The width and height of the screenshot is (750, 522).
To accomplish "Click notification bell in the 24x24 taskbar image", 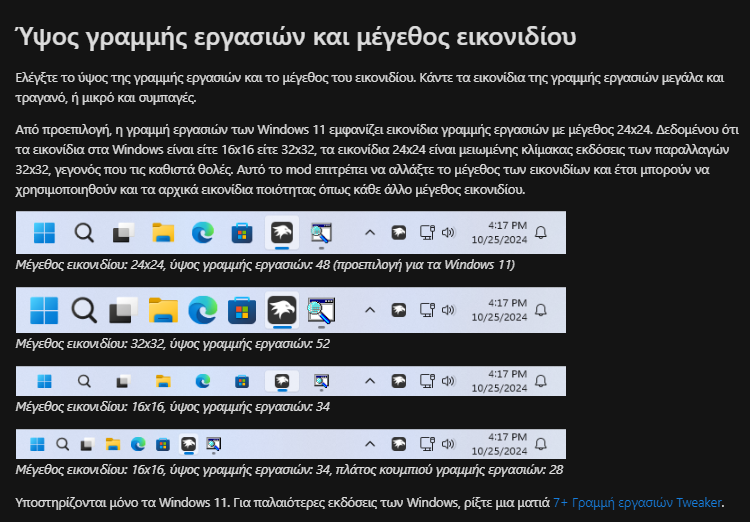I will (x=541, y=233).
